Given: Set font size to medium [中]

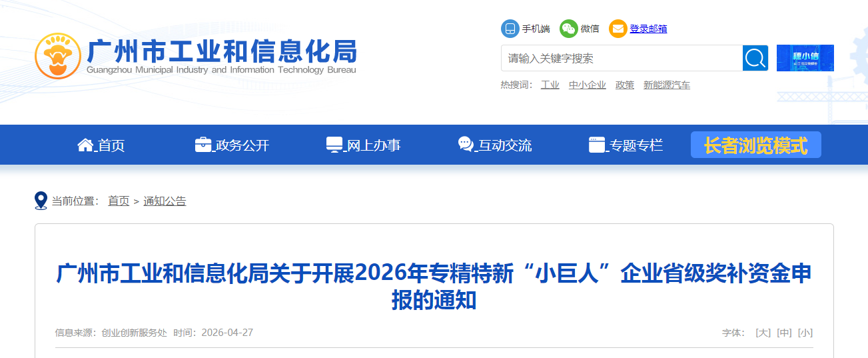Looking at the screenshot, I should [x=784, y=333].
